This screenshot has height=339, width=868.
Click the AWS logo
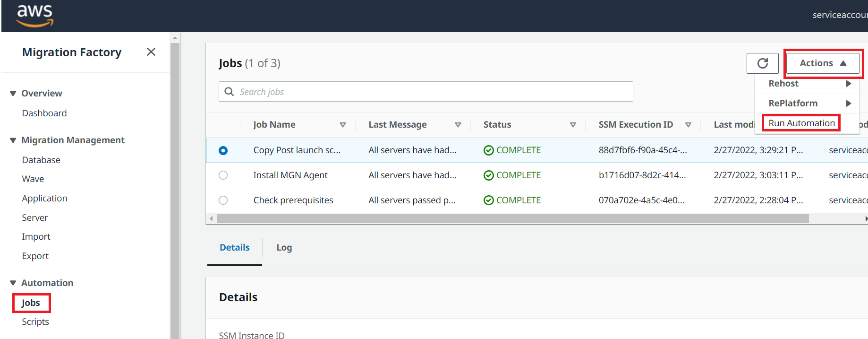[35, 16]
